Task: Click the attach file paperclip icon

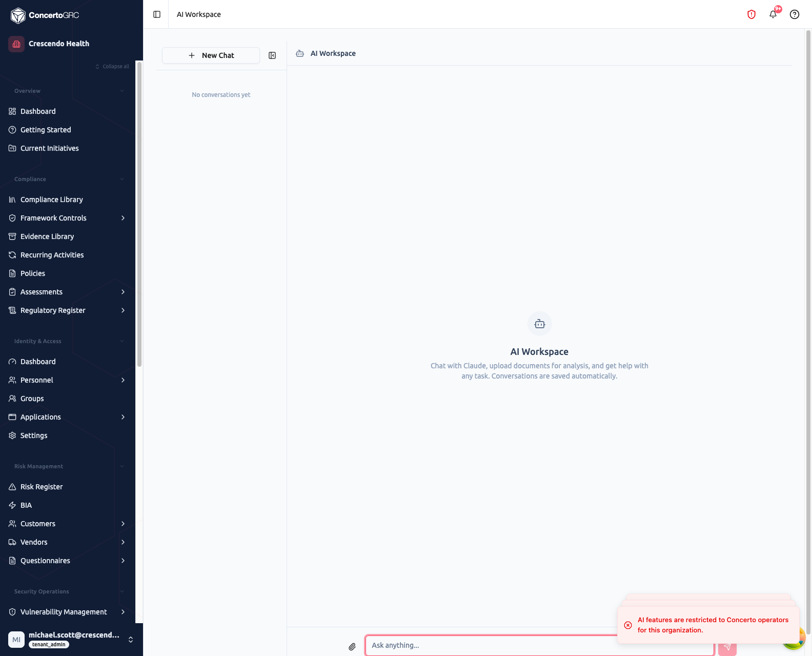Action: tap(352, 647)
